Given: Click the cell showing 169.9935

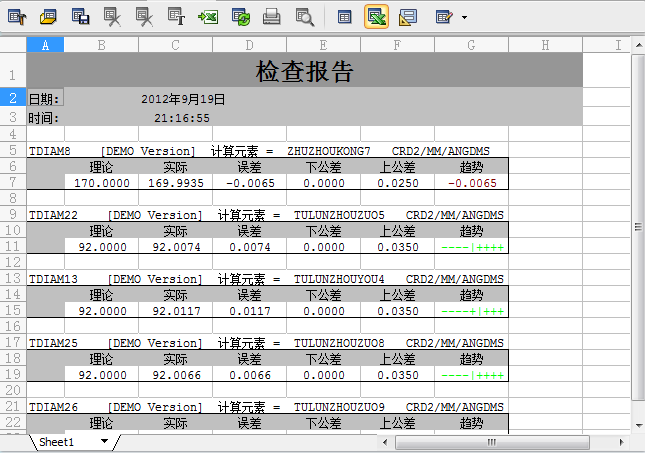Looking at the screenshot, I should 174,182.
